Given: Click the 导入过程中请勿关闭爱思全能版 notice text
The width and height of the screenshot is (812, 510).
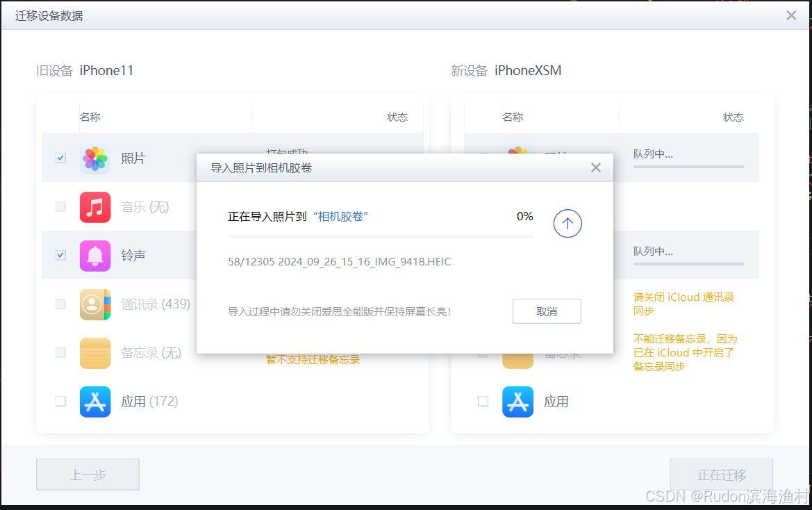Looking at the screenshot, I should tap(340, 312).
